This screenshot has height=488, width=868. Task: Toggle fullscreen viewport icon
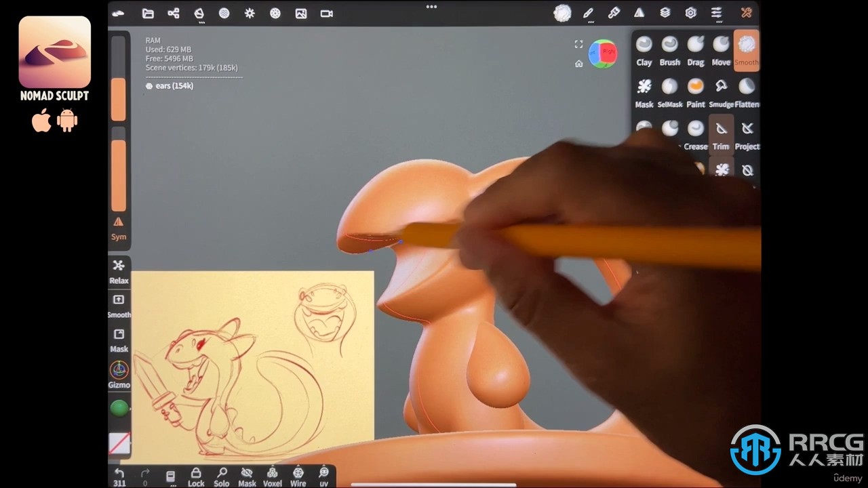coord(578,44)
